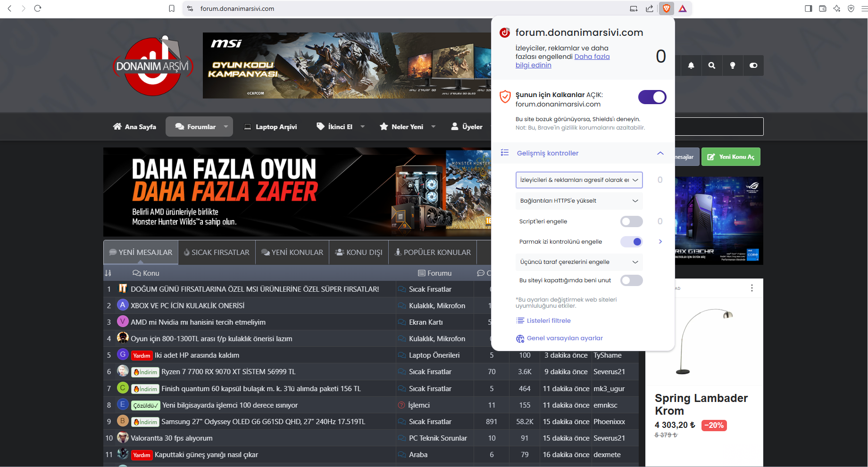Open the İşlemci forum link
This screenshot has height=467, width=868.
(419, 405)
